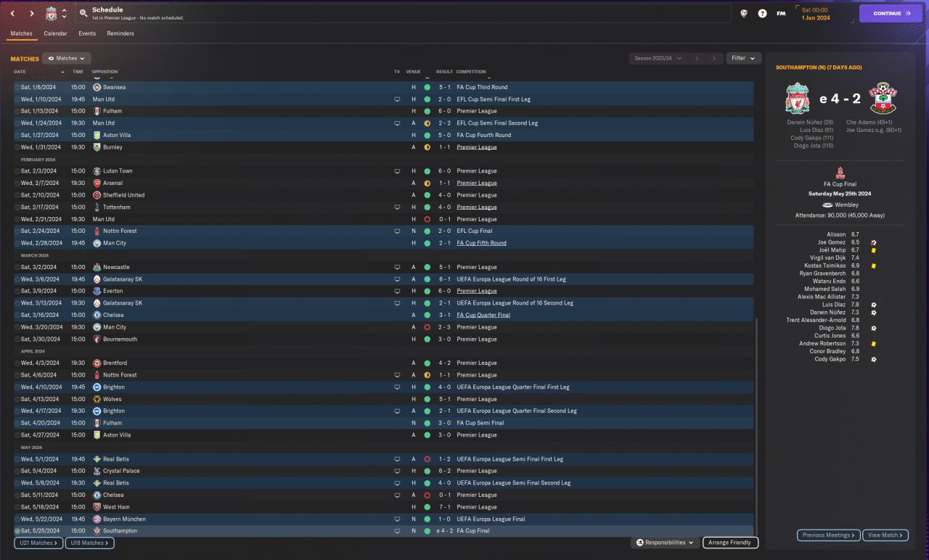
Task: Open U21 Matches
Action: click(38, 543)
